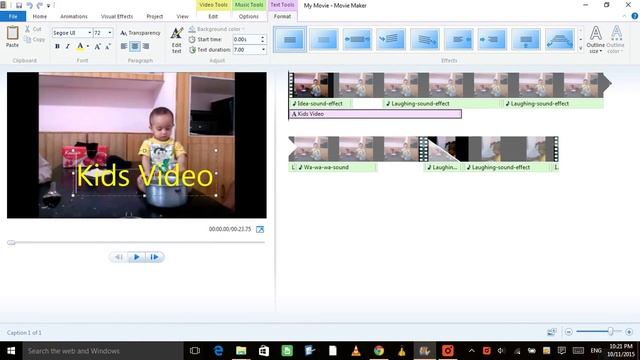Select the second text effect thumbnail
This screenshot has width=640, height=360.
click(324, 39)
